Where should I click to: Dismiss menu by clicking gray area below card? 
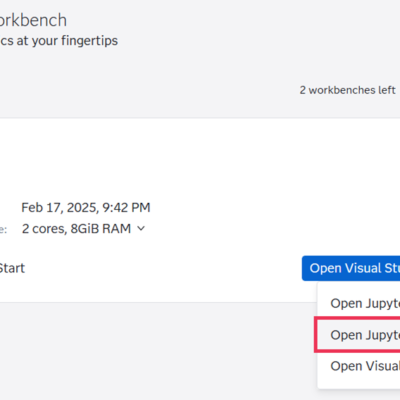click(150, 350)
